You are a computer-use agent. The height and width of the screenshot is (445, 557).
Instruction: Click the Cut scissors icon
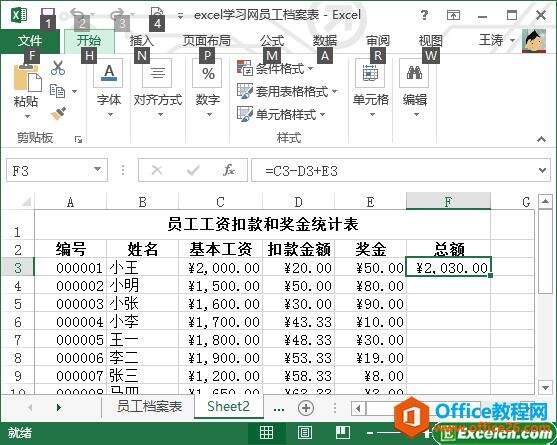tap(58, 68)
